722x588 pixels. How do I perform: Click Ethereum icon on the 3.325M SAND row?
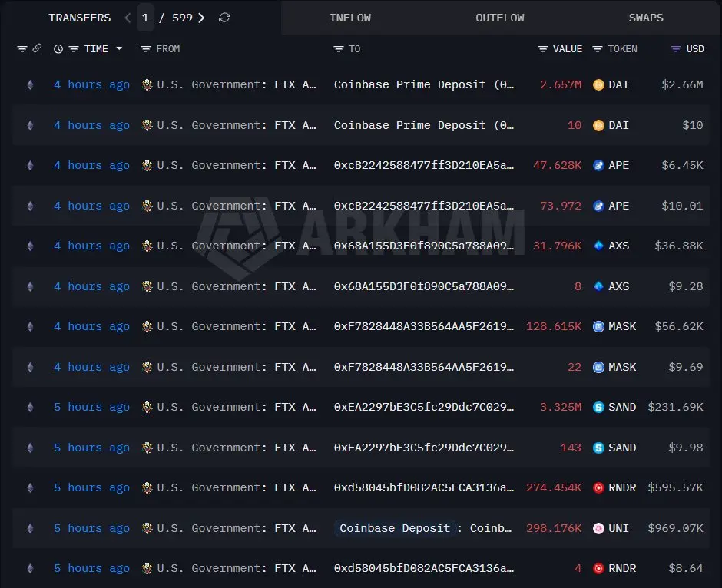pos(31,407)
